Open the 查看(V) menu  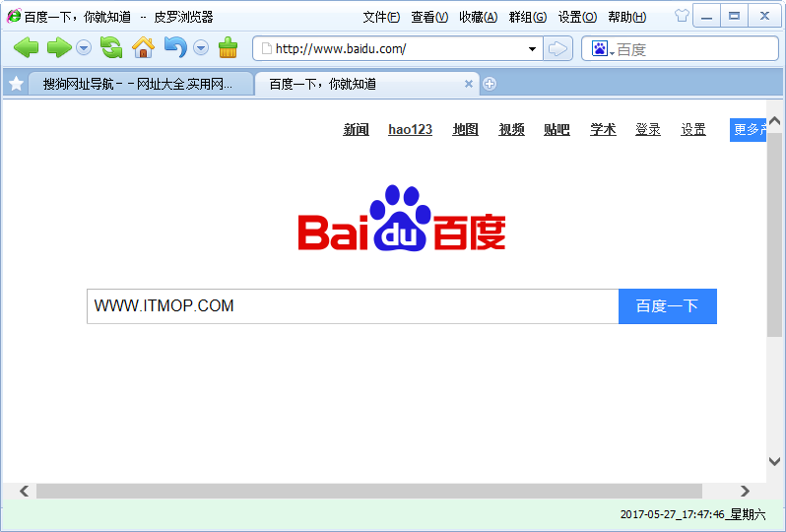[x=429, y=17]
